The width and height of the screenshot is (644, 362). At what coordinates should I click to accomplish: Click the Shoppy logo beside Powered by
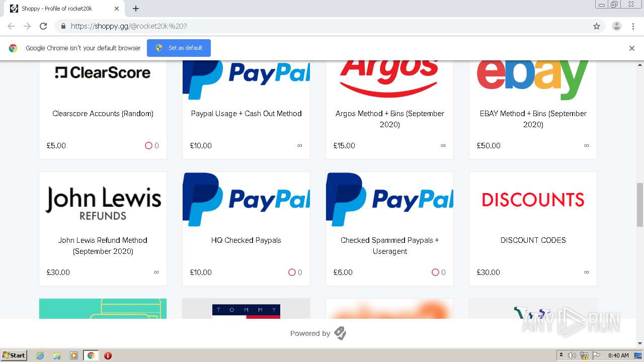(340, 333)
